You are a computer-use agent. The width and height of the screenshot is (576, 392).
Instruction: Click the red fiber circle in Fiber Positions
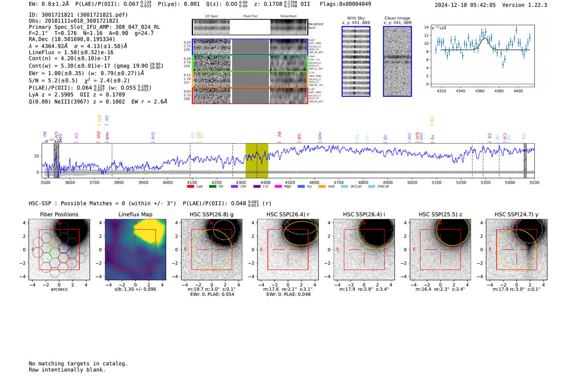tap(63, 257)
